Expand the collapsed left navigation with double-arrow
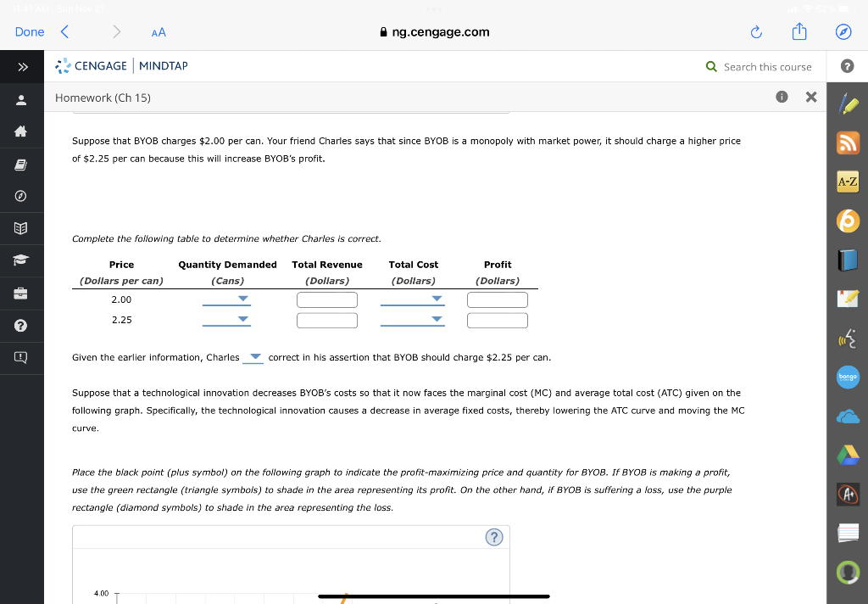This screenshot has width=868, height=604. point(21,66)
